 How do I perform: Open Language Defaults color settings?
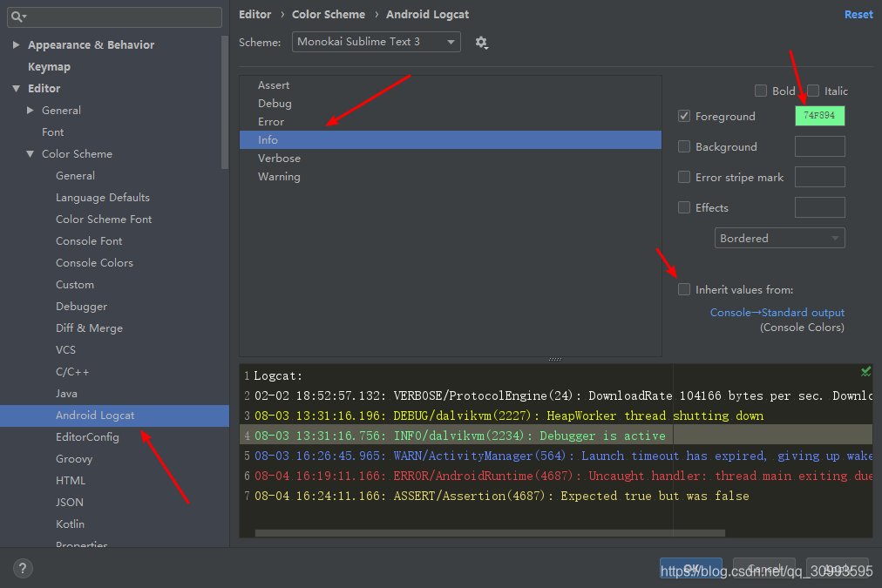[103, 198]
